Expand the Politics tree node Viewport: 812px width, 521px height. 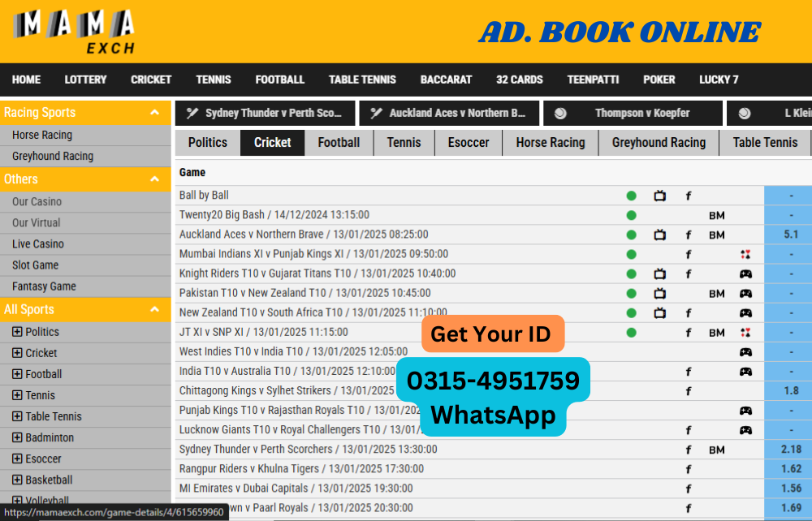tap(17, 332)
